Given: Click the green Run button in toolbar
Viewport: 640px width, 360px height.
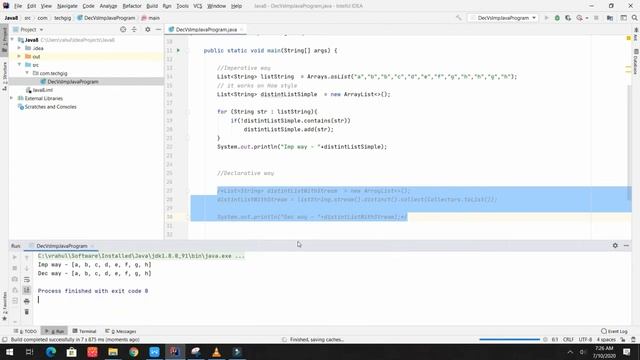Looking at the screenshot, I should coord(547,18).
